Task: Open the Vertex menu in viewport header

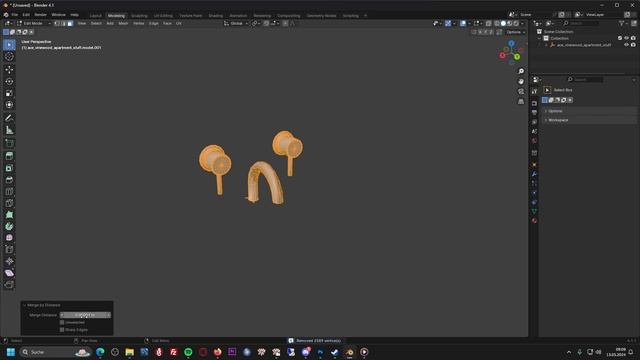Action: pos(139,24)
